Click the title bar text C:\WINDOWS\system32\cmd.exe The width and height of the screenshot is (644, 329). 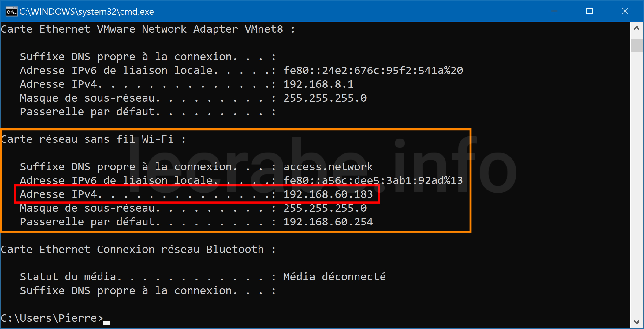coord(87,12)
